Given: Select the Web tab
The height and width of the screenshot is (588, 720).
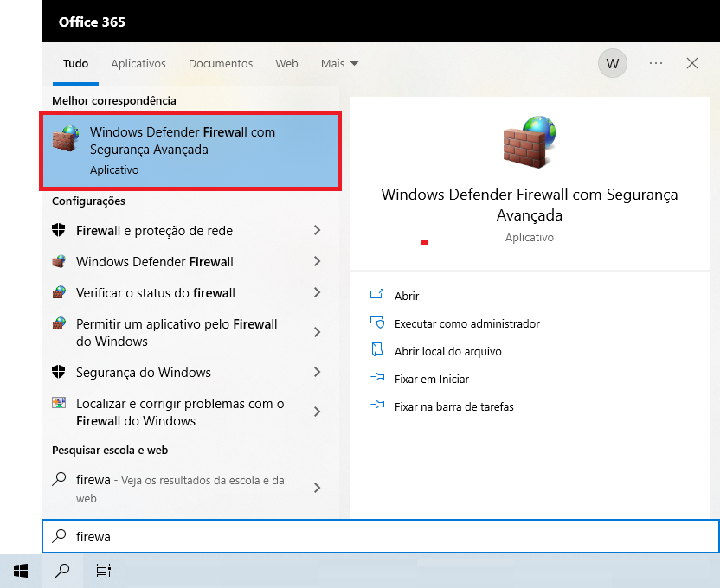Looking at the screenshot, I should point(286,64).
